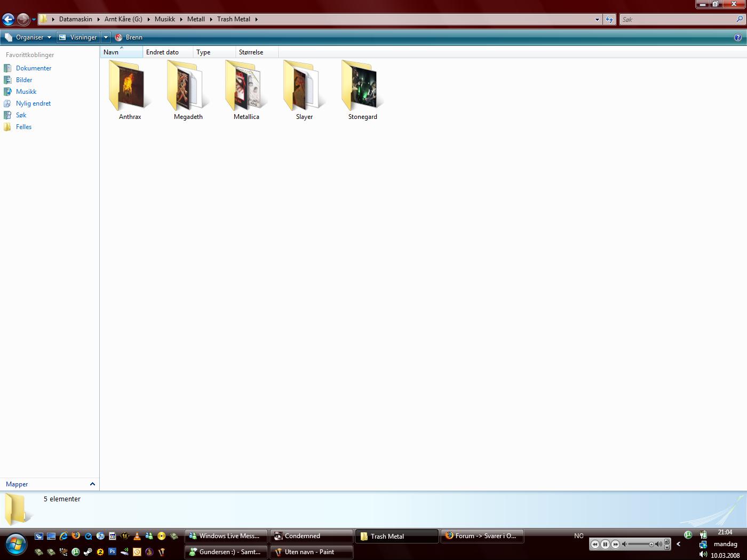Click Datamaskin in the address breadcrumb

tap(76, 19)
